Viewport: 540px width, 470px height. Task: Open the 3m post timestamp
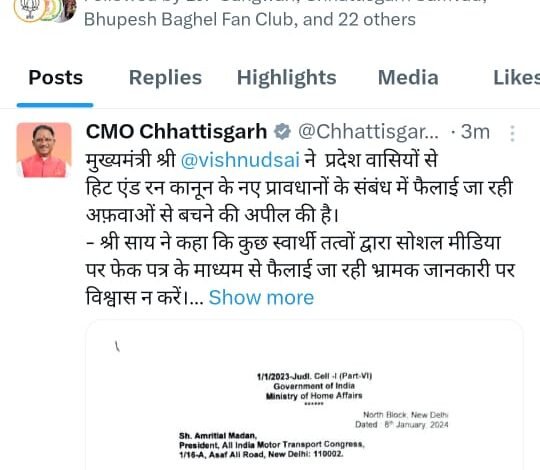(475, 132)
